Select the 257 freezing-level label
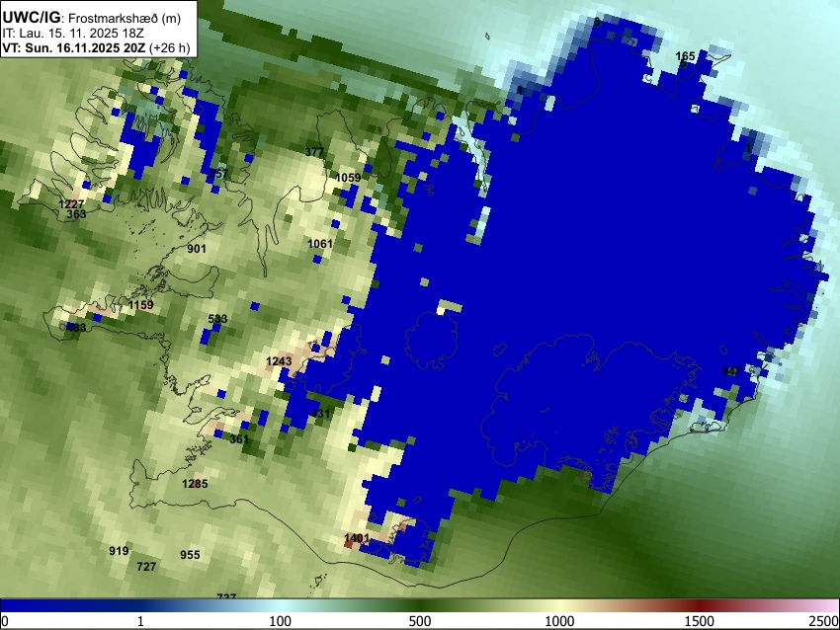 pos(218,174)
